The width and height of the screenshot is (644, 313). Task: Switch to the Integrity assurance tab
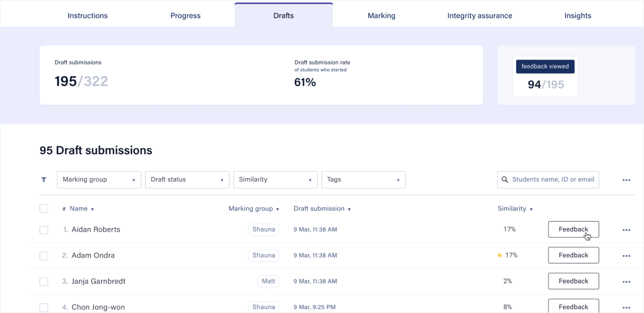click(479, 15)
